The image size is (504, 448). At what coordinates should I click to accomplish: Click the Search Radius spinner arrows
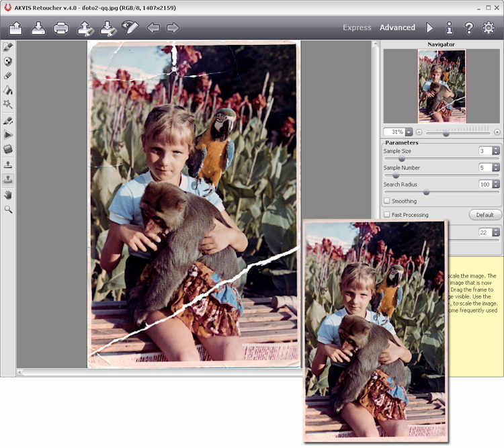496,184
